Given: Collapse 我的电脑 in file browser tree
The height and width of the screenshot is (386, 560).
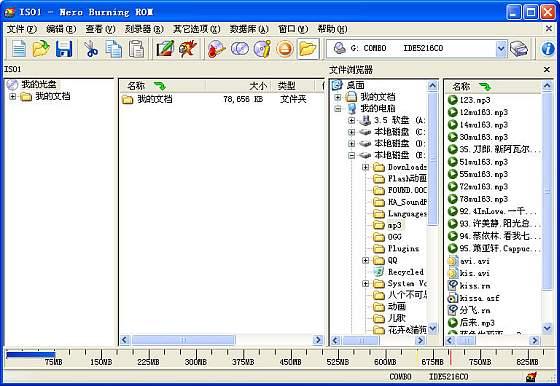Looking at the screenshot, I should point(338,109).
